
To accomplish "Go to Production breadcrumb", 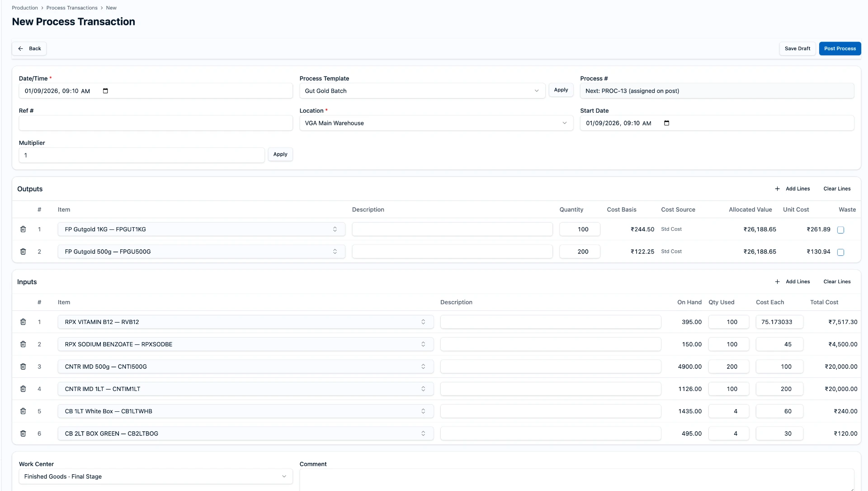I will click(x=25, y=8).
